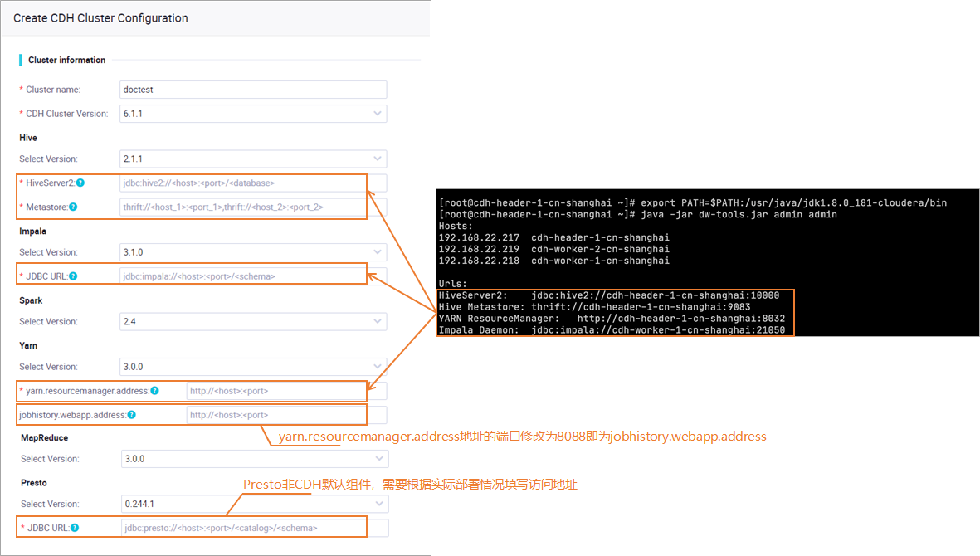Image resolution: width=980 pixels, height=556 pixels.
Task: Click the Hosts: line in terminal
Action: pos(456,227)
